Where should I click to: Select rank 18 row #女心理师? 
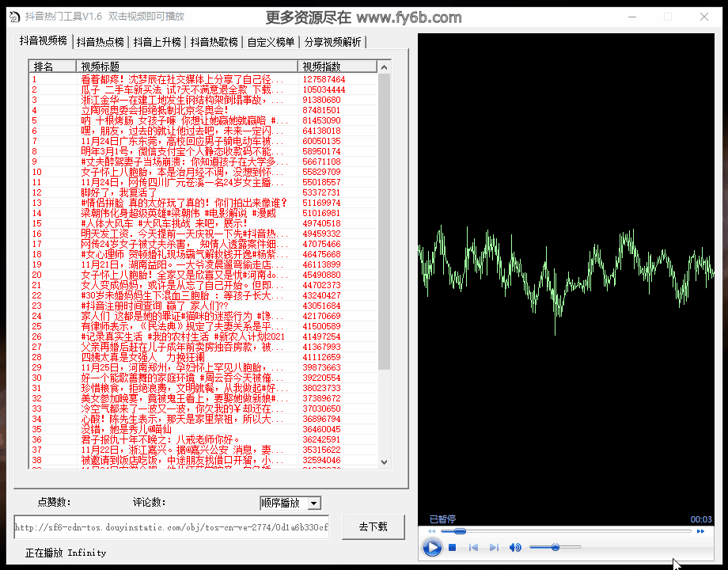click(x=203, y=254)
